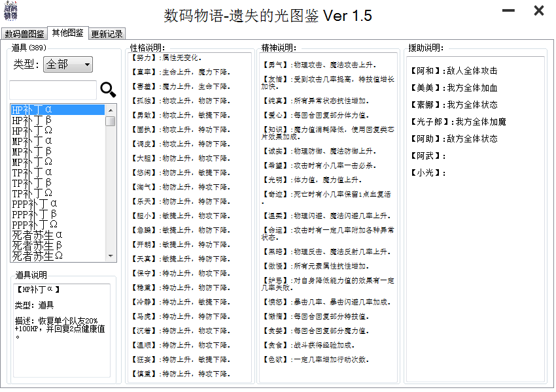Select HP补丁β in the item list
556x392 pixels.
pos(58,120)
